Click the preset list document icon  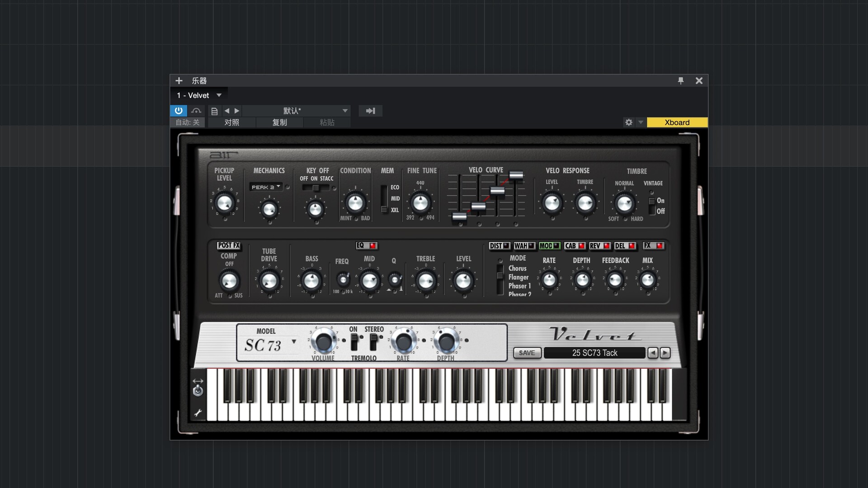[x=215, y=111]
